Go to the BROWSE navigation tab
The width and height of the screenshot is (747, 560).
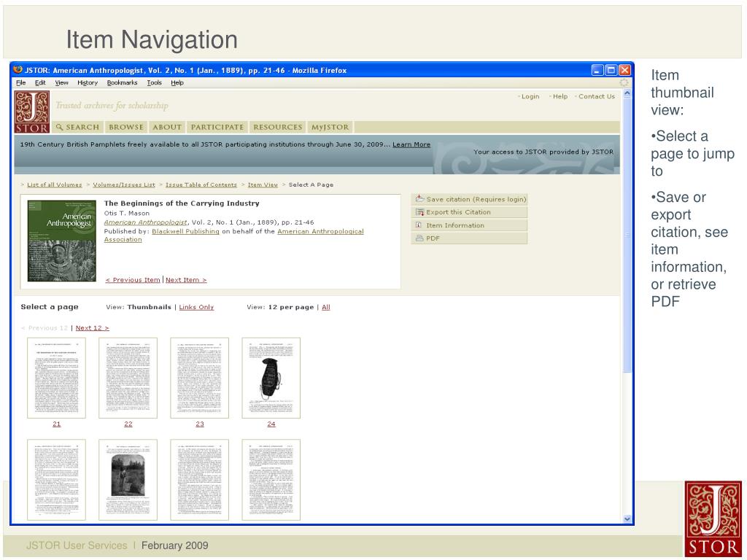(x=125, y=127)
